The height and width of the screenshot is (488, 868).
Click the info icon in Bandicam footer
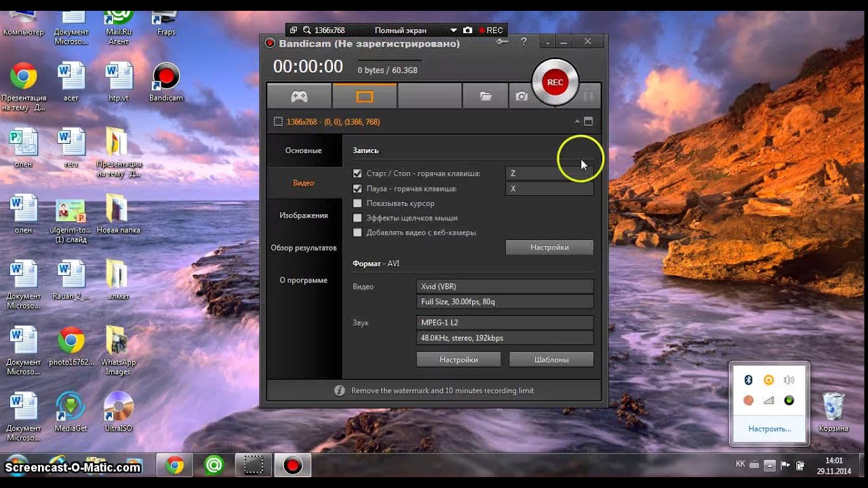[340, 390]
